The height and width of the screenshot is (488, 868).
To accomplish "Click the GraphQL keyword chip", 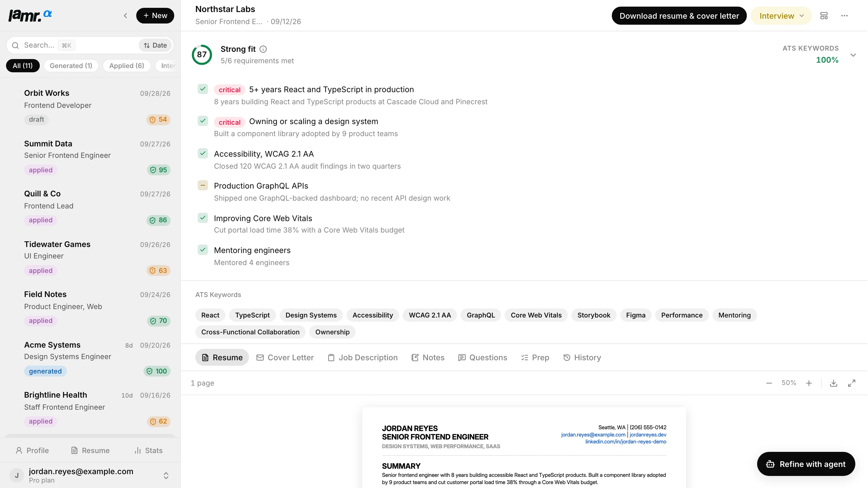I will [480, 315].
